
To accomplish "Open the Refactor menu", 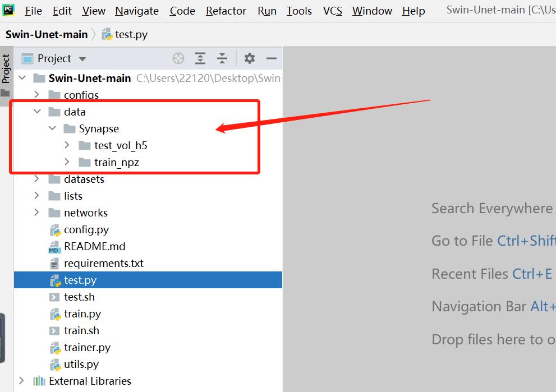I will coord(226,11).
